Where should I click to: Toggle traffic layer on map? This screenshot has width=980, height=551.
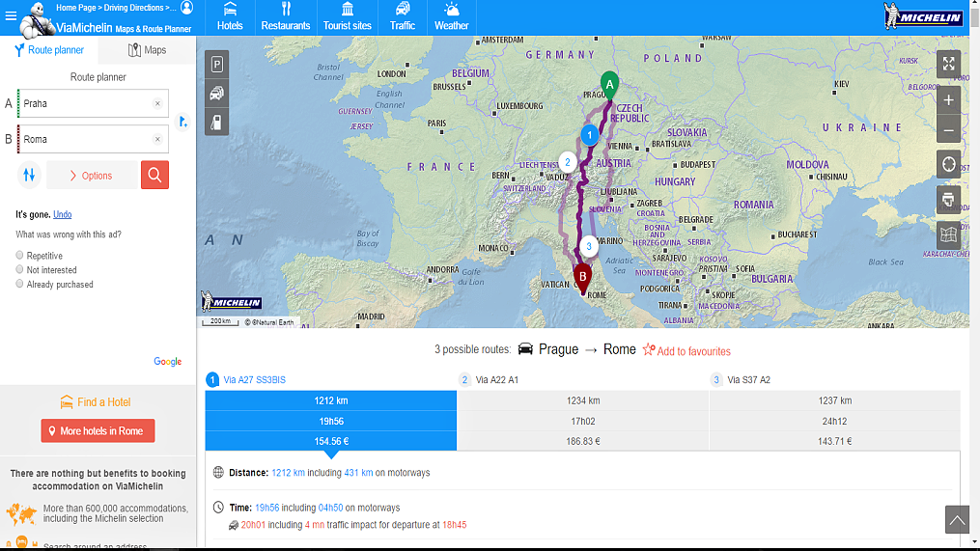coord(217,93)
